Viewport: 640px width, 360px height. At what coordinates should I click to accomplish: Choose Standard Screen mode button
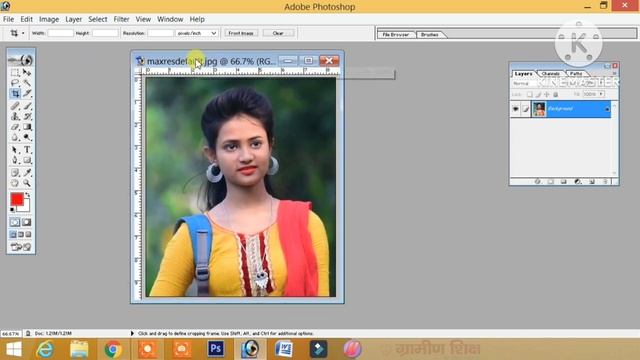[x=13, y=235]
